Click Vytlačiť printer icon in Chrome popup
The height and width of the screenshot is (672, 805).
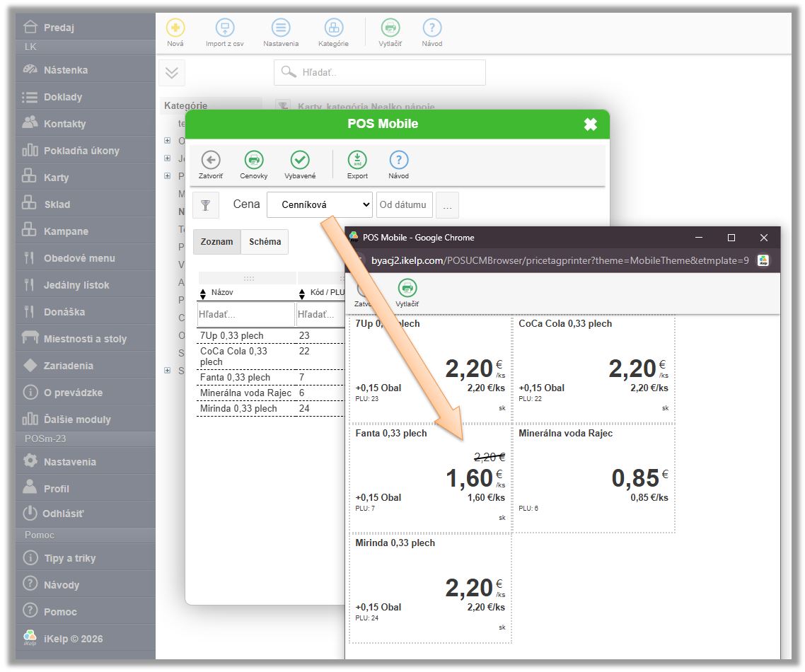[x=407, y=289]
